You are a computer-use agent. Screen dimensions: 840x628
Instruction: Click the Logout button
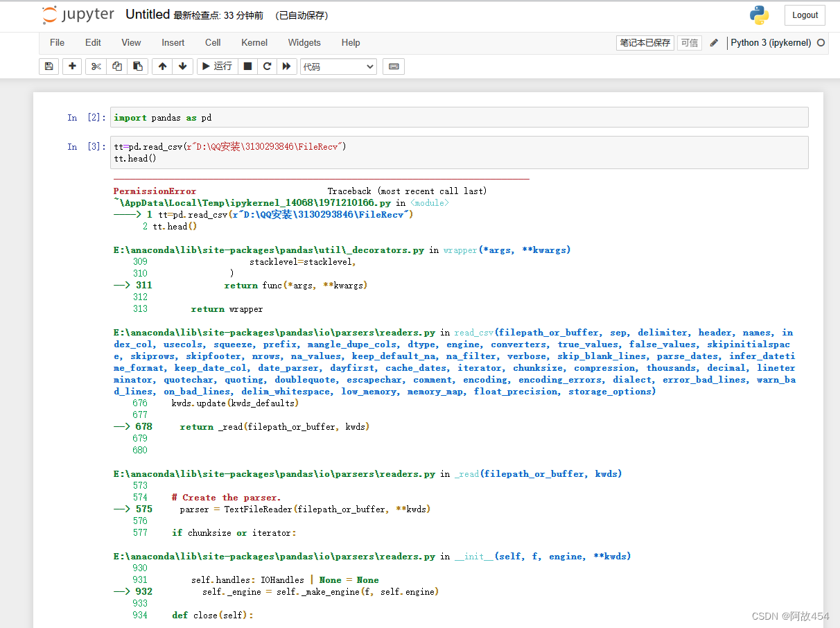tap(804, 15)
